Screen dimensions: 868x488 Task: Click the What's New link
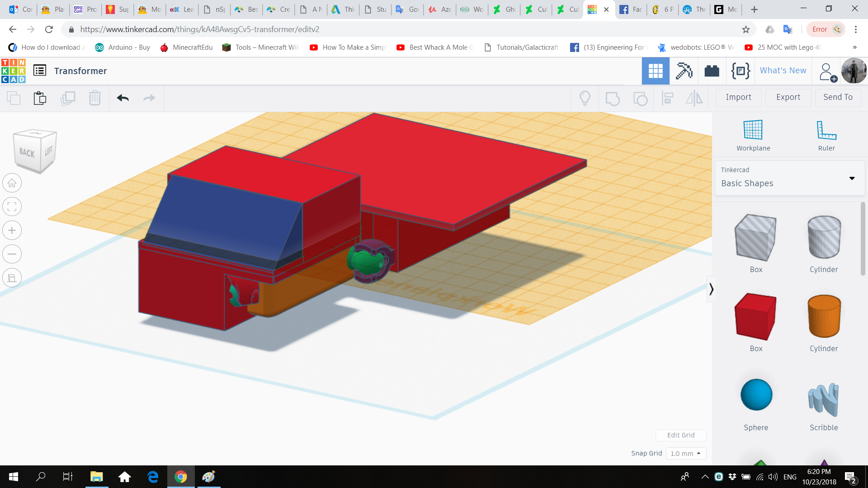tap(783, 70)
